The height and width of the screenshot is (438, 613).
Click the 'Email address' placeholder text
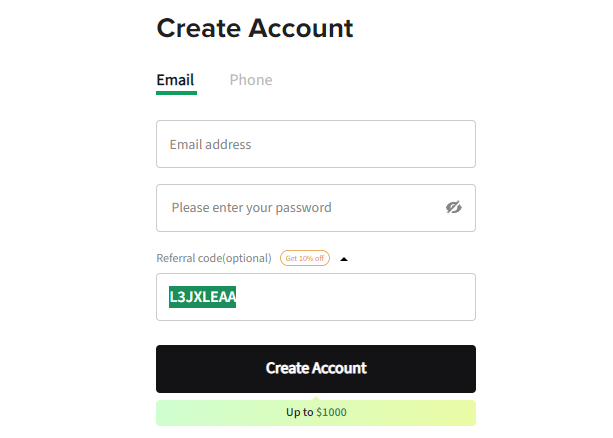point(210,144)
